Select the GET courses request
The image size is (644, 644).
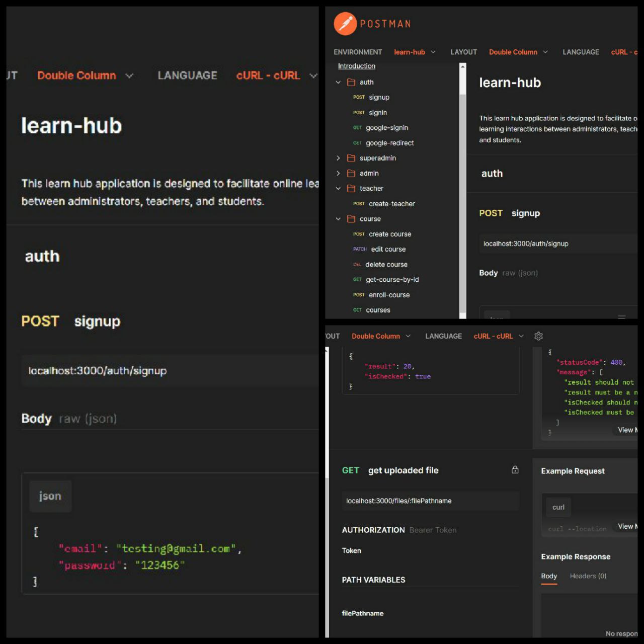[371, 310]
